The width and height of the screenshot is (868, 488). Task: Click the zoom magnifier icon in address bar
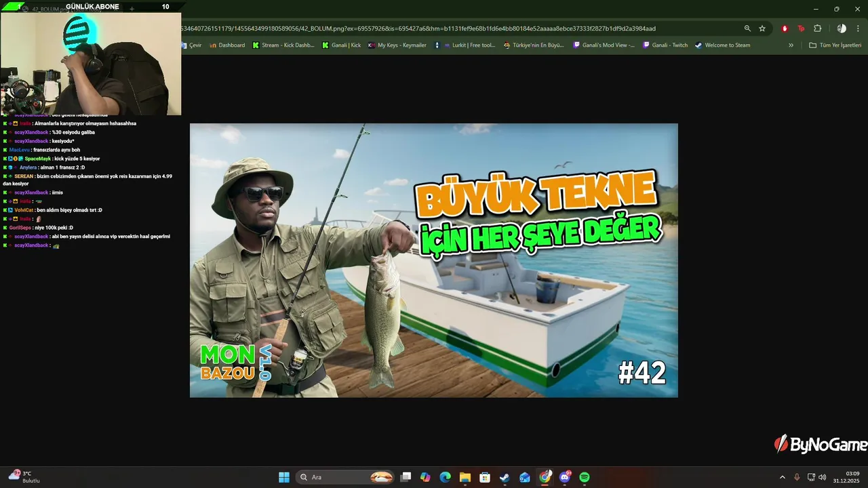click(x=747, y=28)
